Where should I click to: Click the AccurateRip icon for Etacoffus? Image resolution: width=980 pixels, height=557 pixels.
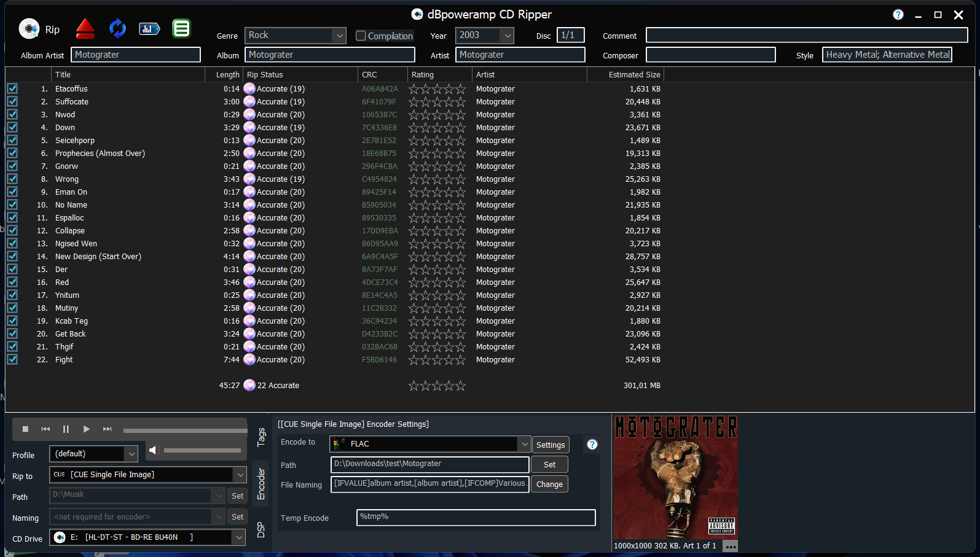point(249,88)
